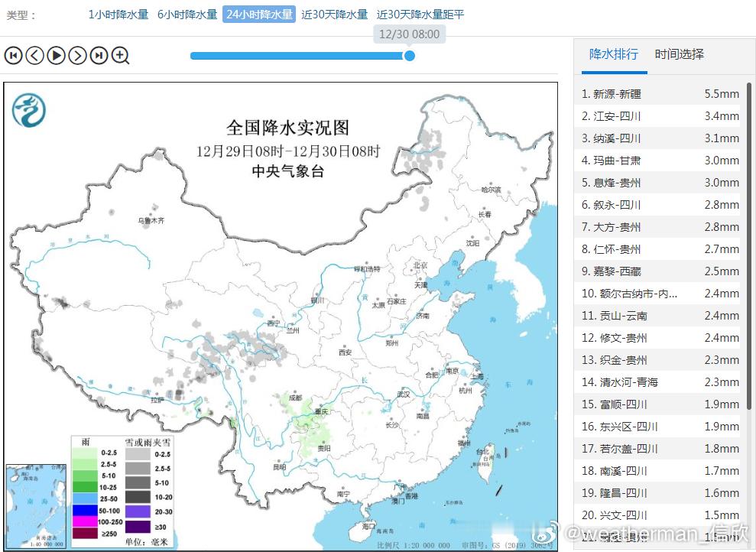The image size is (756, 552).
Task: Open the 降水排行 tab
Action: tap(614, 54)
